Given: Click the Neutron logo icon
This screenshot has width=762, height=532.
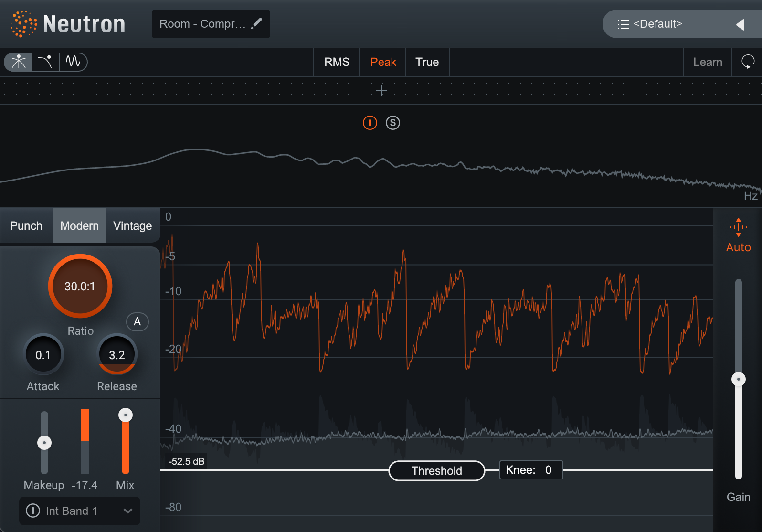Looking at the screenshot, I should [x=23, y=24].
